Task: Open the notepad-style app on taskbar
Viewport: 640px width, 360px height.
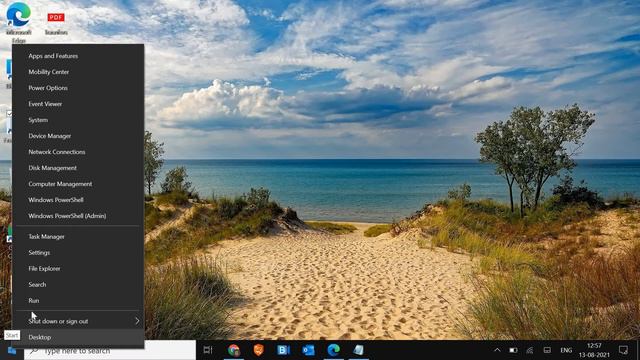Action: click(358, 350)
